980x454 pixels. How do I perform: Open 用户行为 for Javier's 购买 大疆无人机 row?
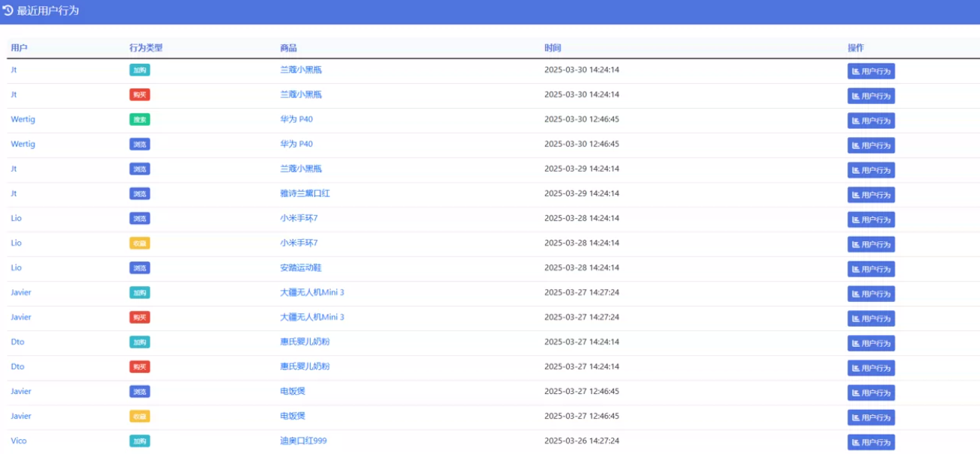click(x=871, y=318)
